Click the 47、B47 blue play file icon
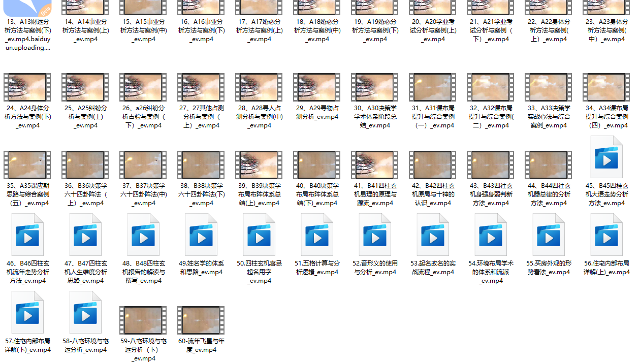Image resolution: width=640 pixels, height=364 pixels. (85, 235)
